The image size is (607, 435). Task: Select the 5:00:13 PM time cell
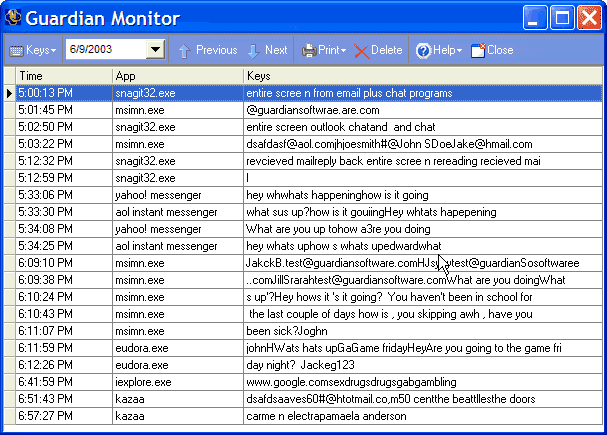point(64,93)
